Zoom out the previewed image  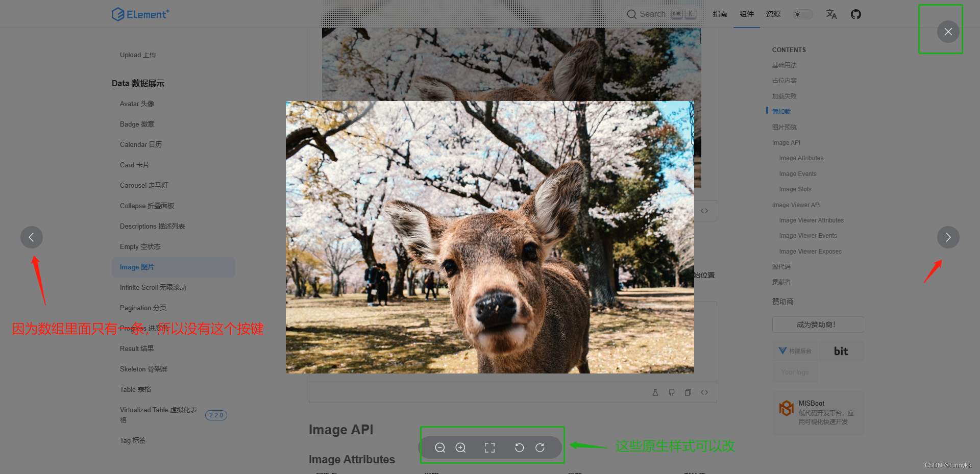440,447
